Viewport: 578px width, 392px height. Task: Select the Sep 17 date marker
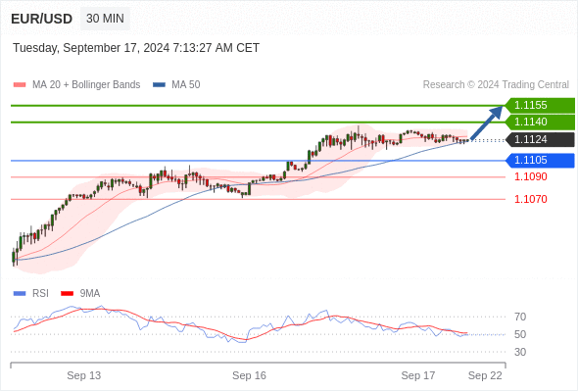tap(418, 375)
